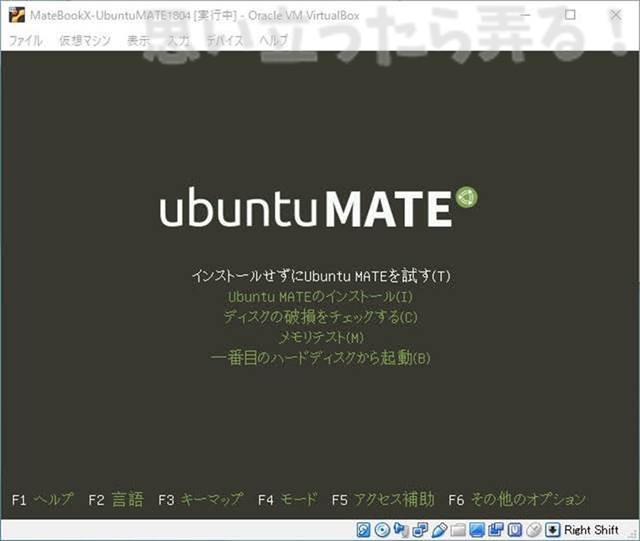
Task: Click the video recording indicator icon
Action: [x=496, y=530]
